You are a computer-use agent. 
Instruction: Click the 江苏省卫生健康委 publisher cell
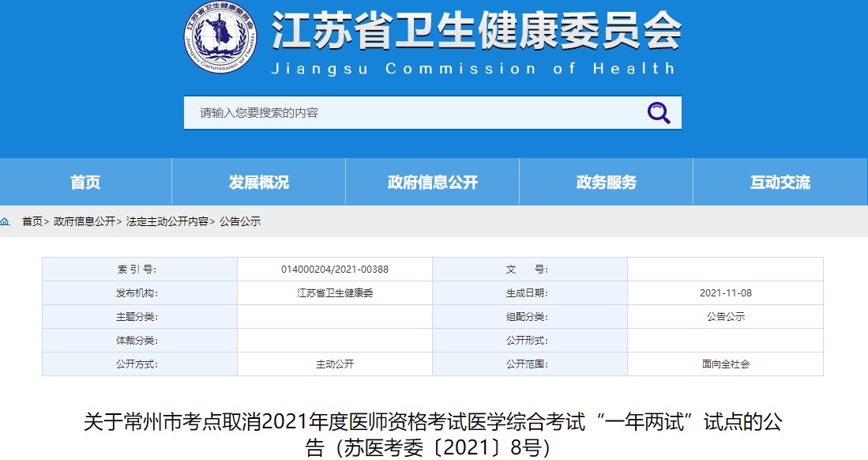coord(335,293)
